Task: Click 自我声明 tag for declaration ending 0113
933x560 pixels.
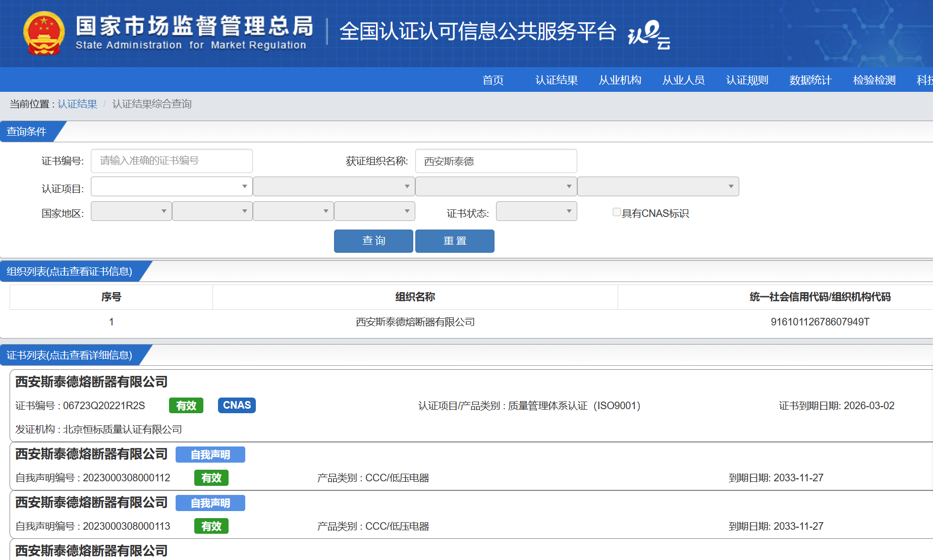Action: pyautogui.click(x=210, y=503)
